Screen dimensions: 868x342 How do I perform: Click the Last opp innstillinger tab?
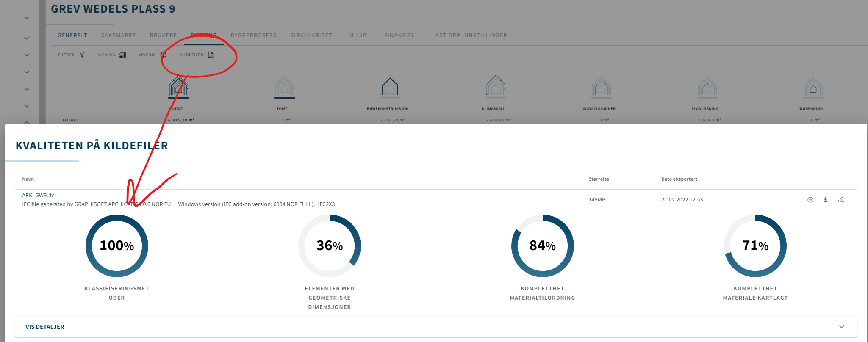pyautogui.click(x=469, y=36)
